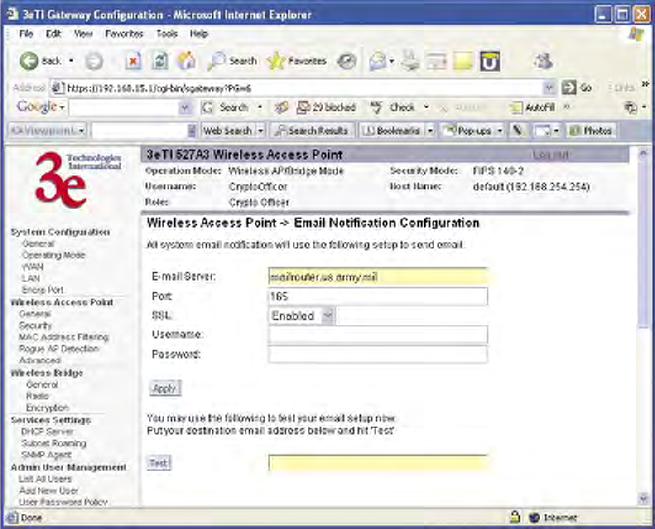
Task: Click the Forward arrow button
Action: (94, 62)
